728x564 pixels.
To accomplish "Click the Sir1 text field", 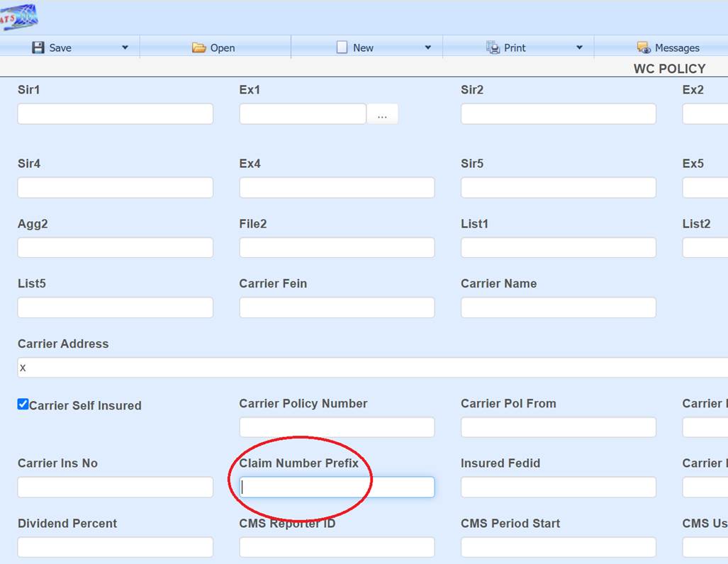I will 115,114.
